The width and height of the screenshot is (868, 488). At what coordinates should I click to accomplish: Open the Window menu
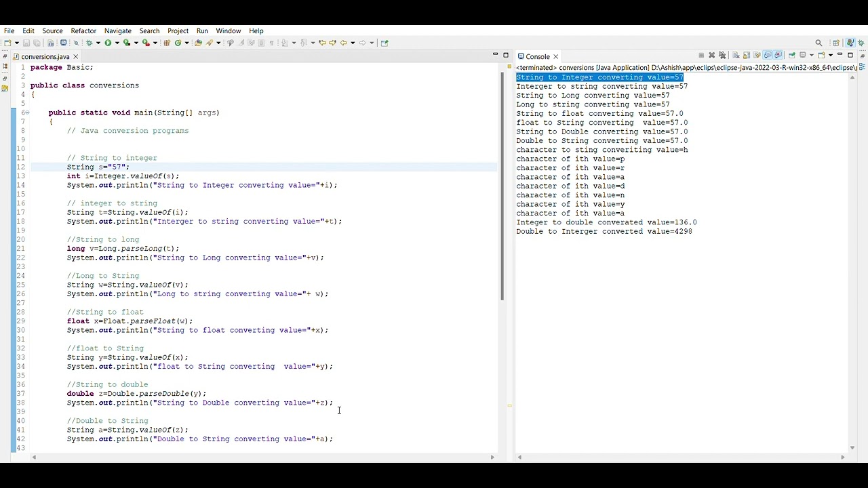tap(229, 30)
